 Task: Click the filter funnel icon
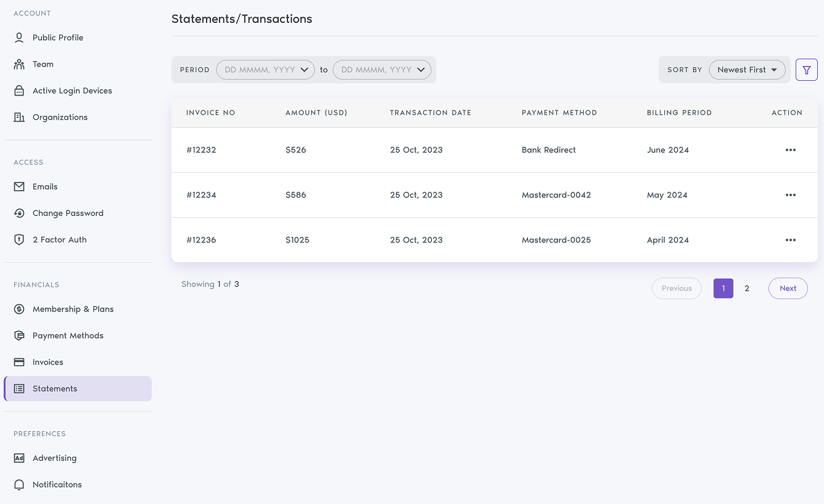[806, 70]
